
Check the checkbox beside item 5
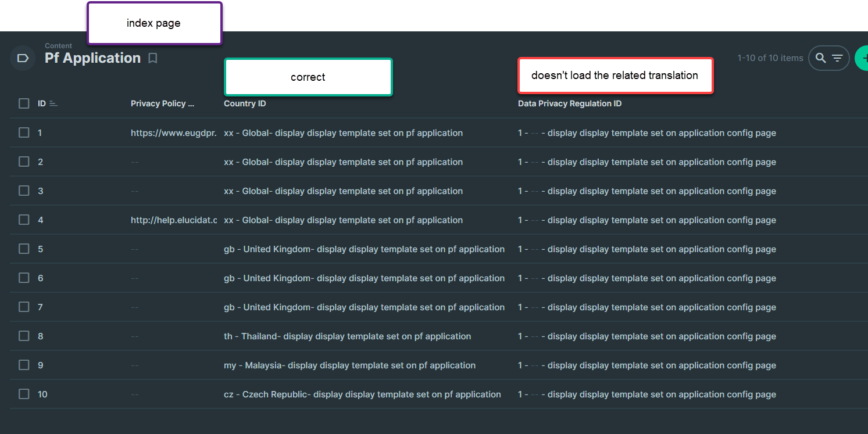pos(24,249)
